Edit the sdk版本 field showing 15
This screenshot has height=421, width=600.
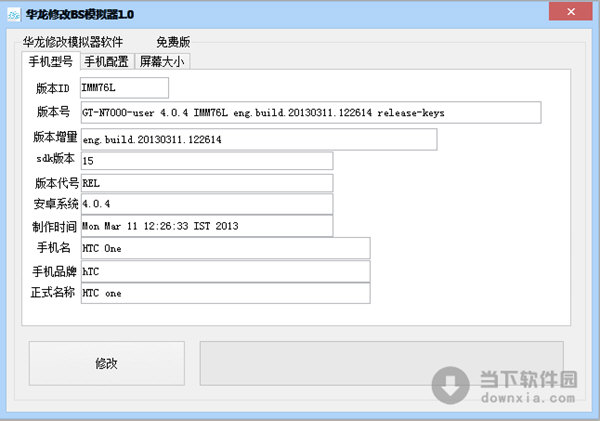(207, 161)
